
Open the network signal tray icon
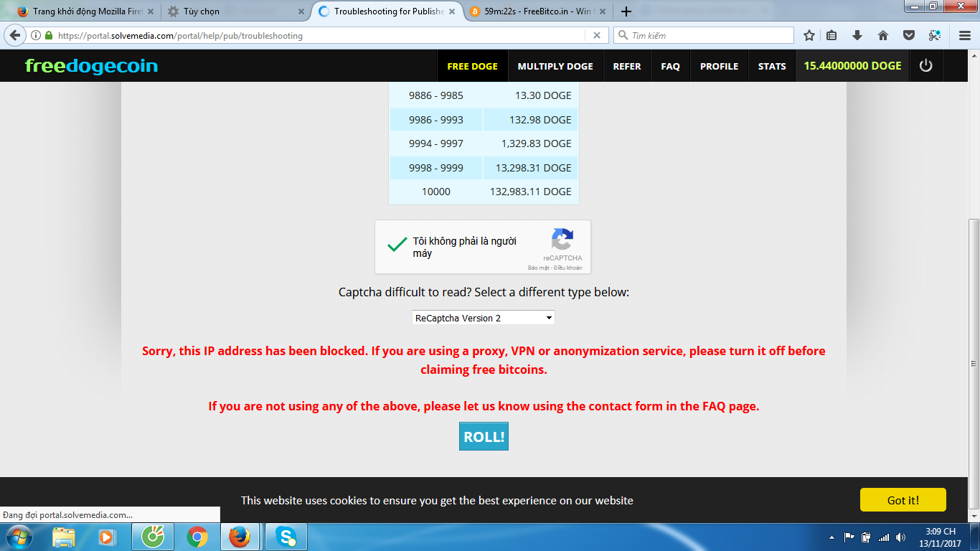pos(884,537)
